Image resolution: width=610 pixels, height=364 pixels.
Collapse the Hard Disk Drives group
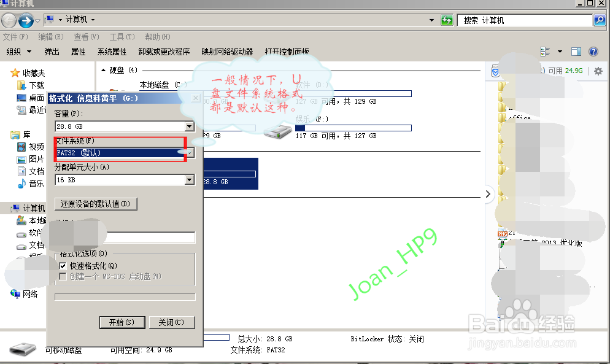(x=104, y=71)
